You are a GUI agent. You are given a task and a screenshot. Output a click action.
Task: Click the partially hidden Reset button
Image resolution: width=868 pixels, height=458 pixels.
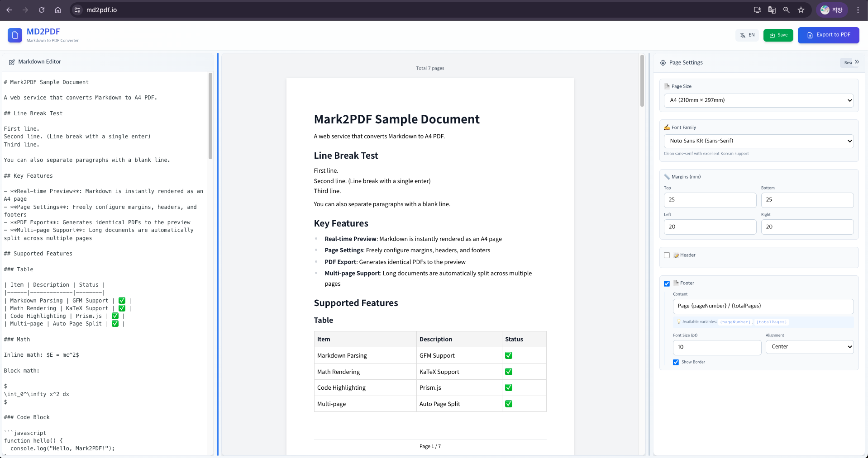[x=847, y=63]
